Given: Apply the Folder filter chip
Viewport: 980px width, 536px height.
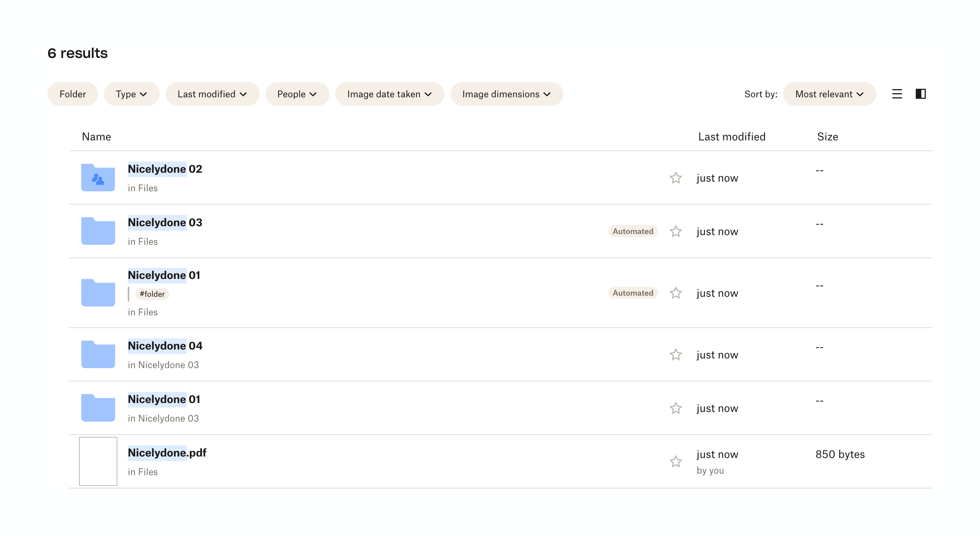Looking at the screenshot, I should click(x=72, y=94).
